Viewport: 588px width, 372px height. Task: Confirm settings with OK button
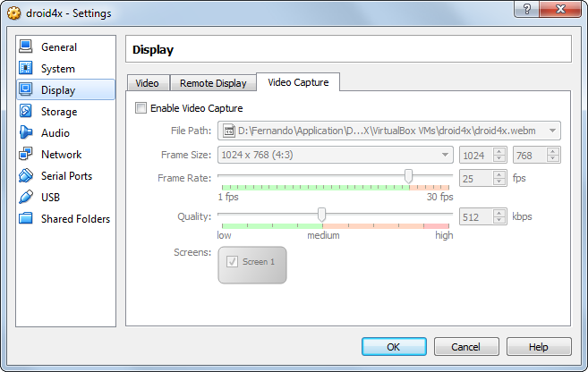pos(394,347)
